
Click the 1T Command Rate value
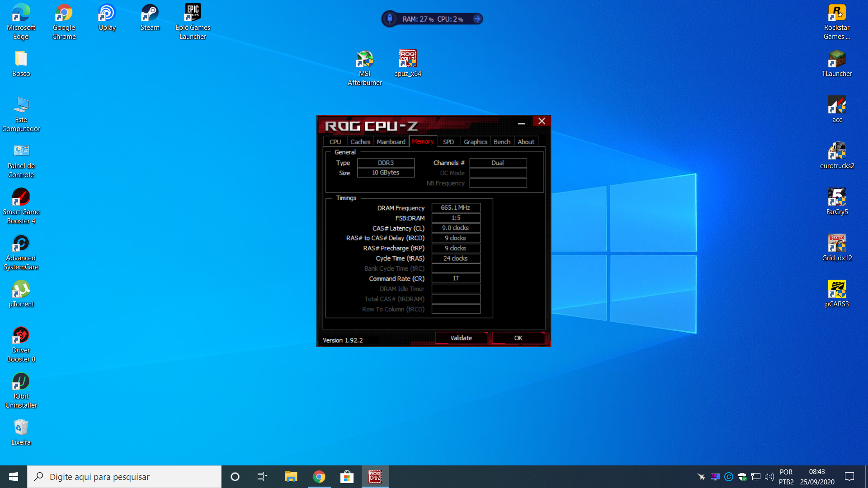tap(456, 278)
